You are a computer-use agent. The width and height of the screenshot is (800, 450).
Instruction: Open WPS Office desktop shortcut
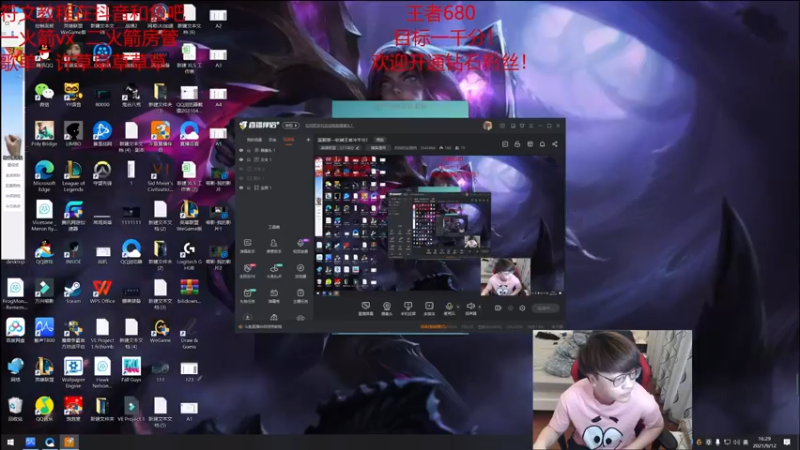tap(102, 292)
